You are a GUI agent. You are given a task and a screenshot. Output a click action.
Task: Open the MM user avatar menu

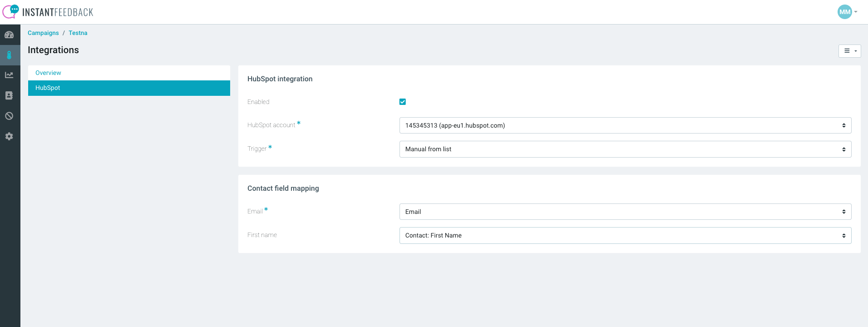tap(847, 12)
